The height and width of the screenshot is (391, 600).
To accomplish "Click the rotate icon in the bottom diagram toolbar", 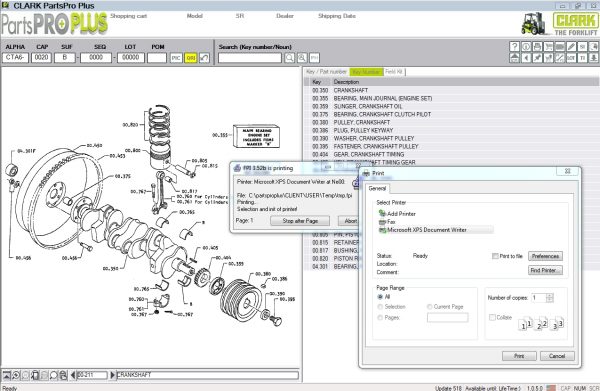I will tap(16, 375).
